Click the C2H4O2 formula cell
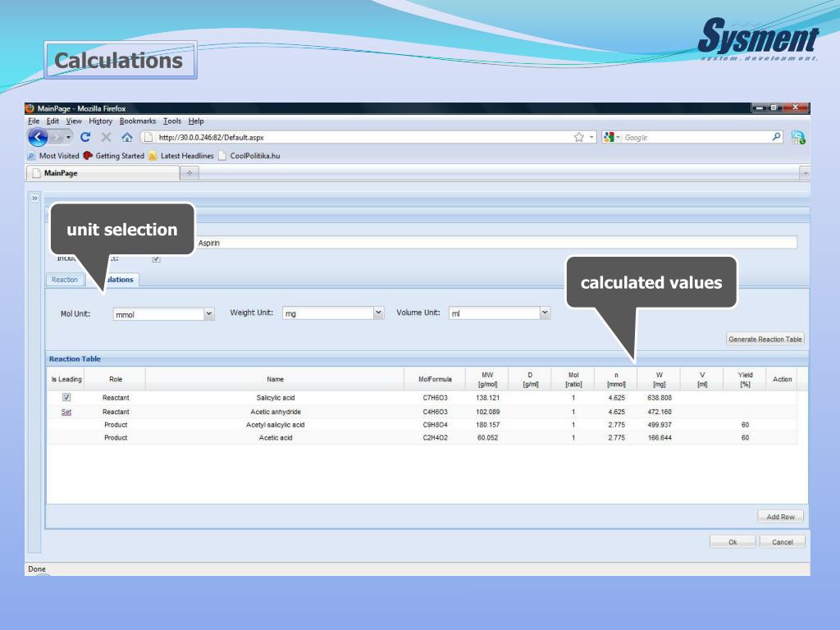Screen dimensions: 840x630 (x=435, y=438)
